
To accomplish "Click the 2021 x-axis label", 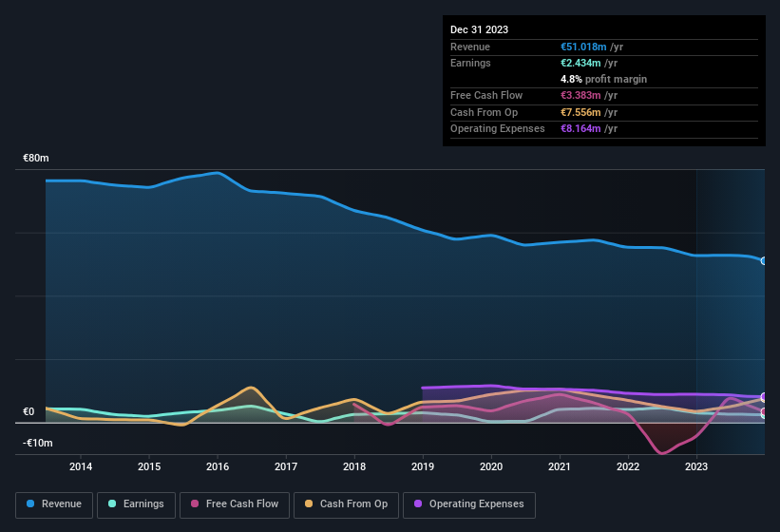I will point(560,466).
